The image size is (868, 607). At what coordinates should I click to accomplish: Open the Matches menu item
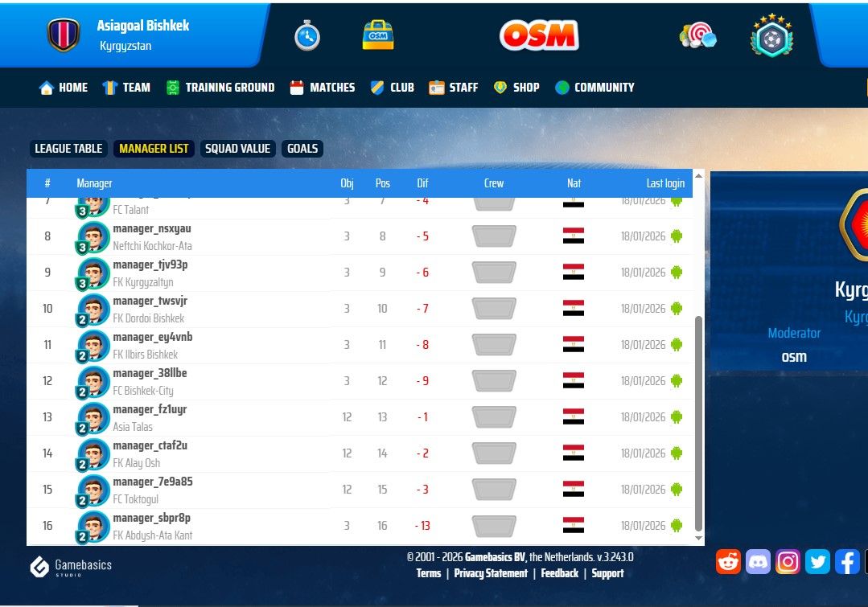tap(323, 88)
